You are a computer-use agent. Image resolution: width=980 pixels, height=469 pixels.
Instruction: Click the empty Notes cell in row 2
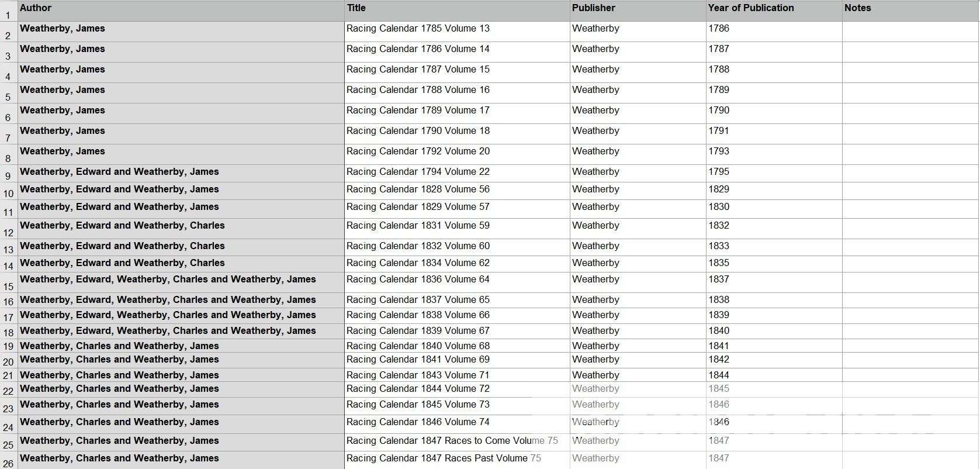point(910,32)
